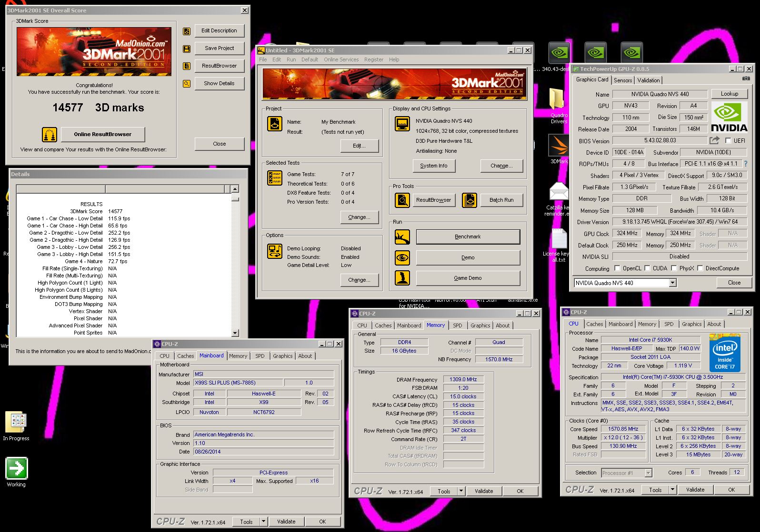Click the Bus Interface question mark
This screenshot has width=760, height=532.
coord(746,164)
